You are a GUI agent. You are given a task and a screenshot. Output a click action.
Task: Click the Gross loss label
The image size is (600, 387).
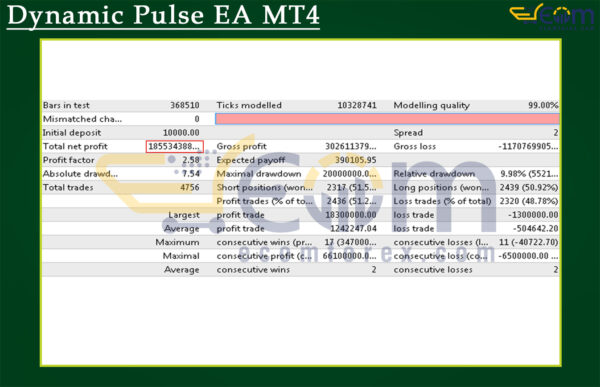click(x=414, y=146)
